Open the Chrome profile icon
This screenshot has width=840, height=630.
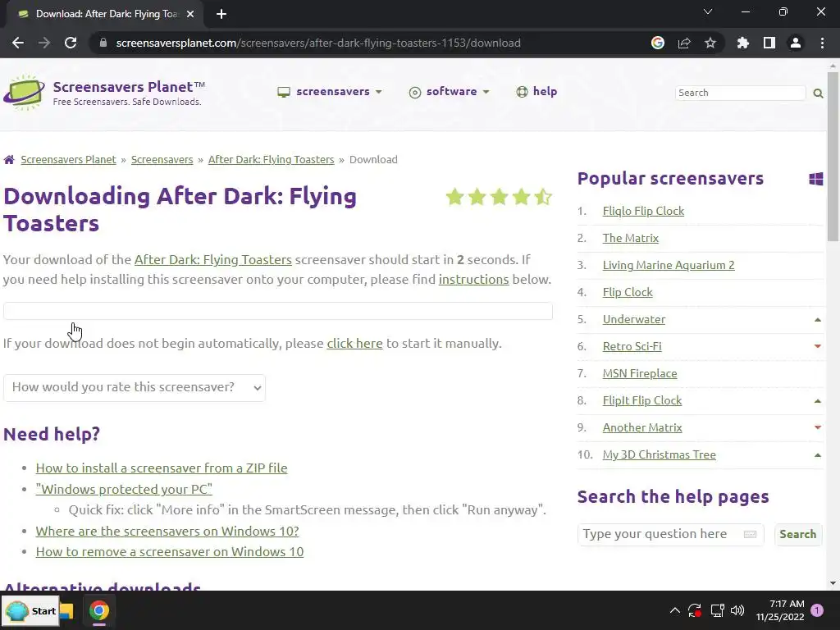pos(796,43)
